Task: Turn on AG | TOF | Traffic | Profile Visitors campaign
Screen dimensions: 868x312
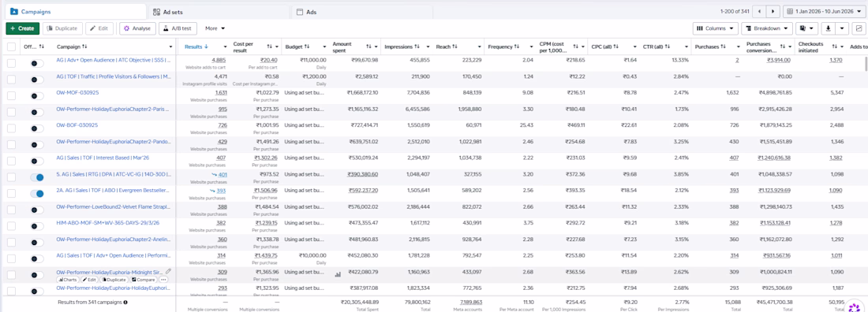Action: point(37,80)
